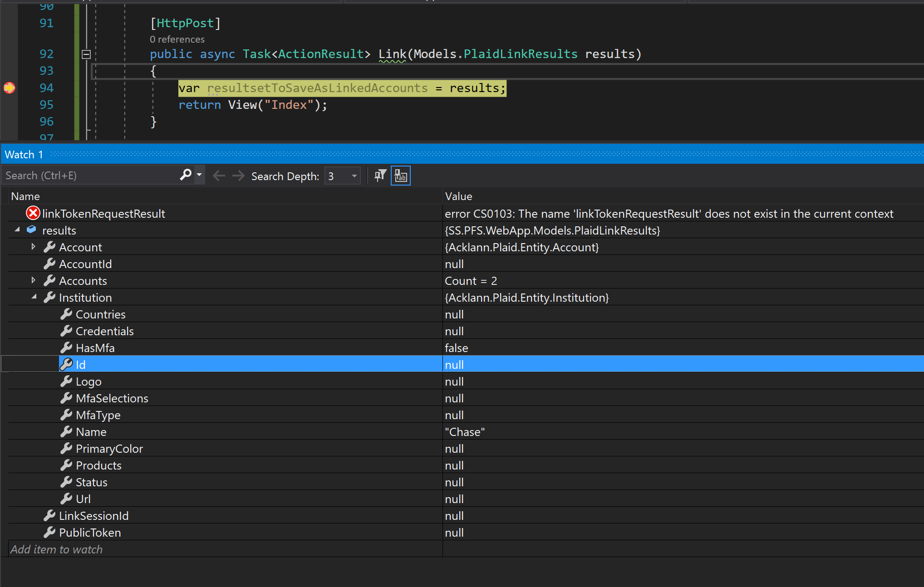The image size is (924, 587).
Task: Click the {Acklann.Plaid.Entity.Institution} value
Action: (x=526, y=297)
